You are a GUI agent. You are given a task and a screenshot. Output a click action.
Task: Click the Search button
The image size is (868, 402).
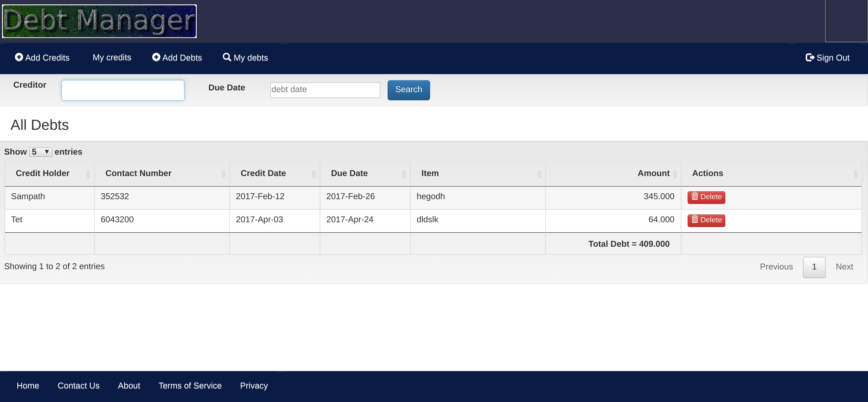(x=409, y=90)
